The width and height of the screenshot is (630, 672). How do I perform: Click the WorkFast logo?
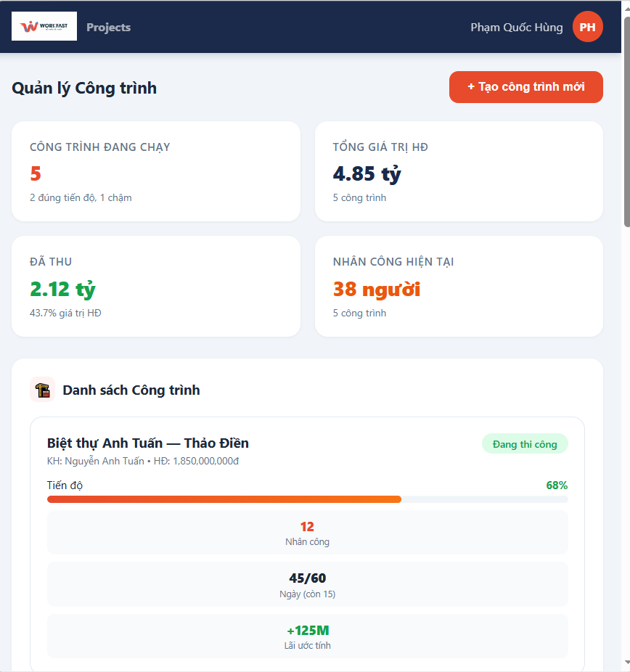click(44, 27)
